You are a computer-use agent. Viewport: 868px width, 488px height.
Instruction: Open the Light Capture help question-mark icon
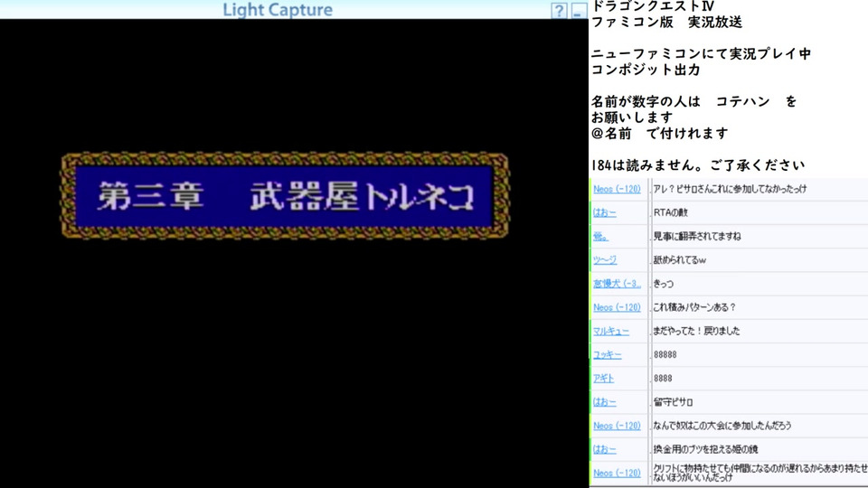pyautogui.click(x=559, y=11)
